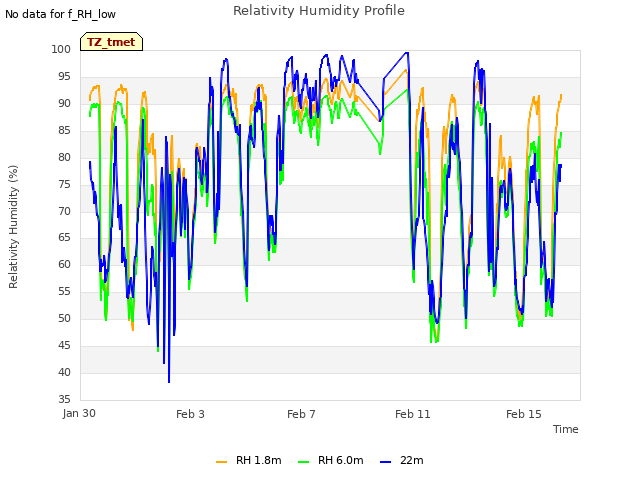640x480 pixels.
Task: Toggle the RH 6.0m legend entry
Action: (x=331, y=460)
